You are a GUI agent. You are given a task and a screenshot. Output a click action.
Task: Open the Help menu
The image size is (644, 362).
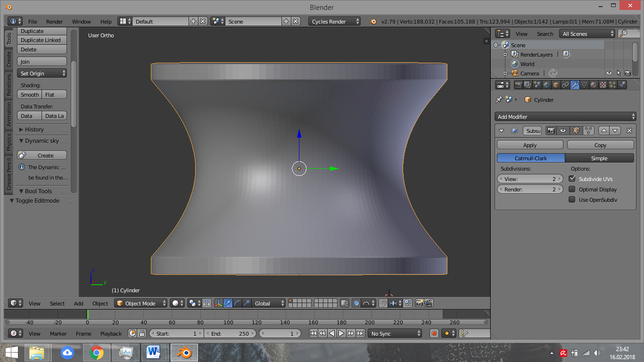(106, 21)
